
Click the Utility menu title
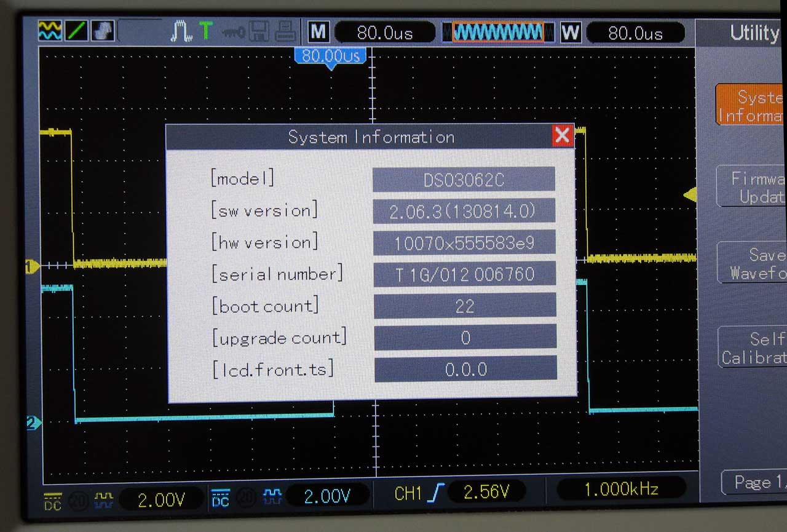[x=754, y=33]
